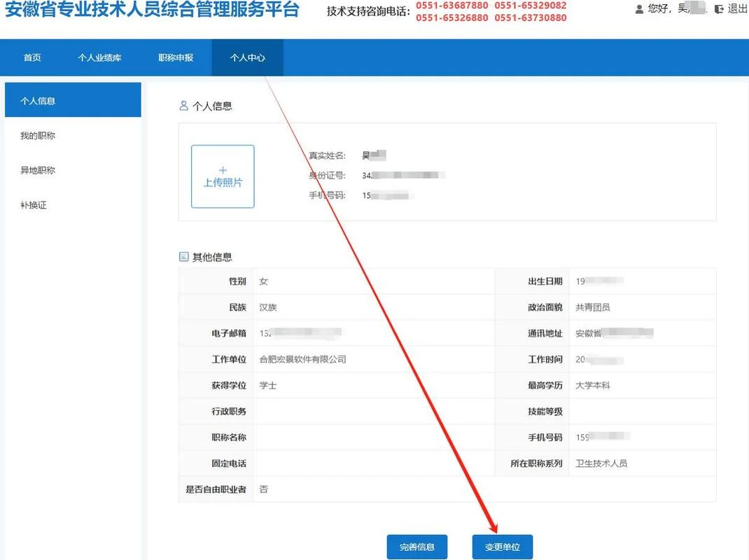Screen dimensions: 749x560
Task: Click the 变更单位 button
Action: [503, 547]
